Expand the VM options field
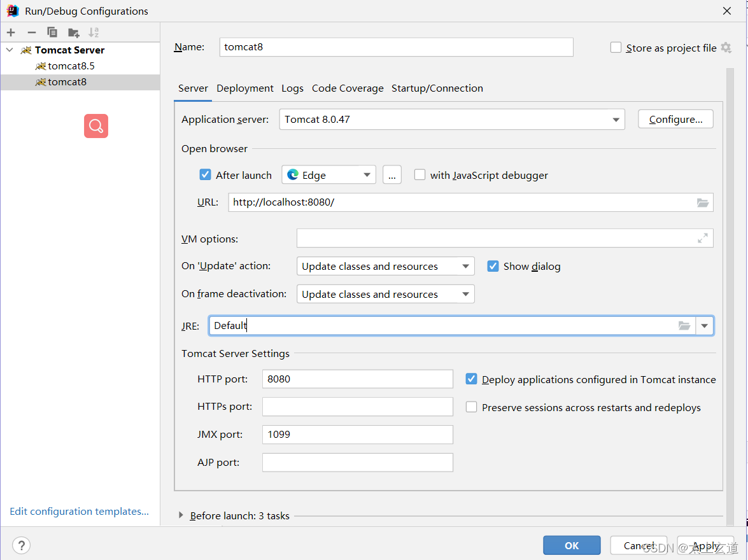The height and width of the screenshot is (560, 748). pos(702,238)
